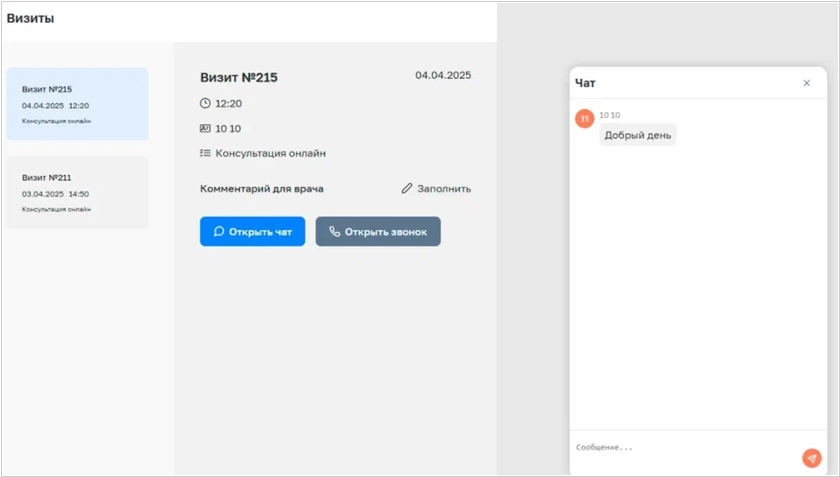Close the Чат panel with the X
840x477 pixels.
pos(807,83)
